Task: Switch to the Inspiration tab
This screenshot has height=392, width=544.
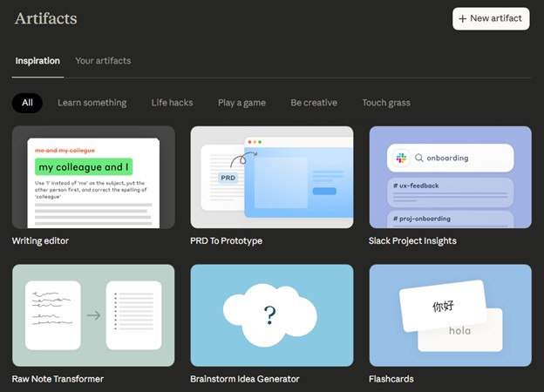Action: [37, 61]
